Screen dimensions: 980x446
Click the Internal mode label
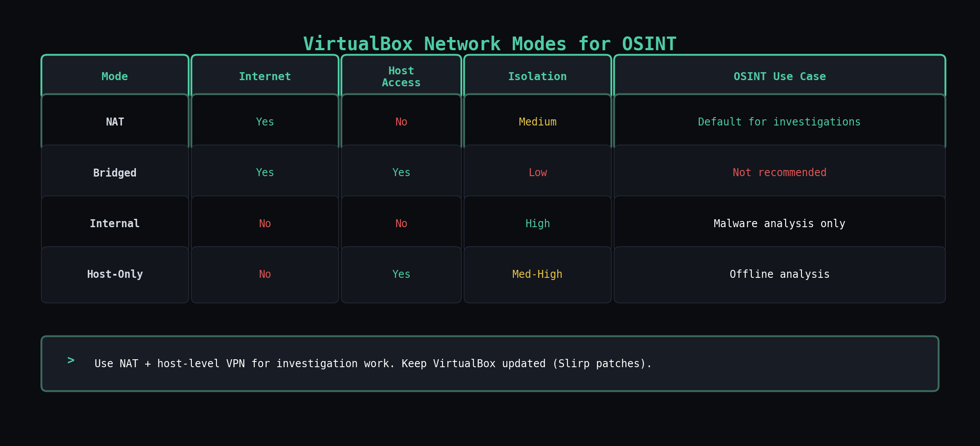tap(114, 223)
